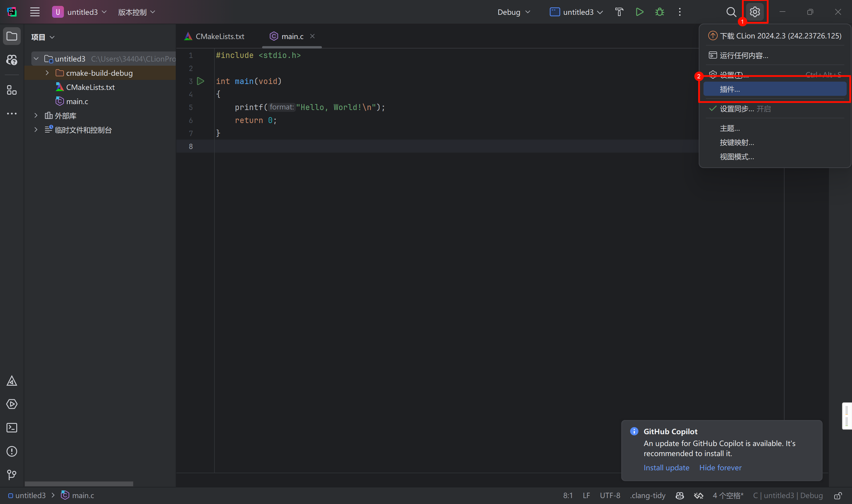Expand the cmake-build-debug folder

click(47, 73)
